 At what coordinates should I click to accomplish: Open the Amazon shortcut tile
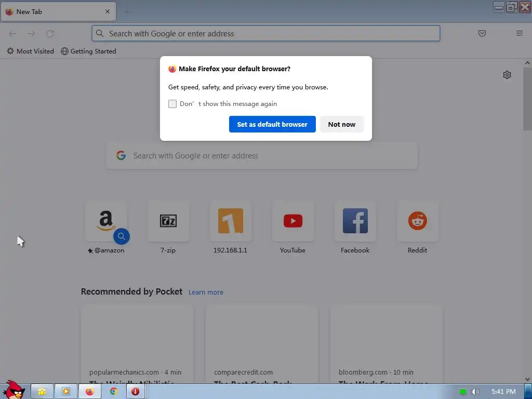click(106, 221)
